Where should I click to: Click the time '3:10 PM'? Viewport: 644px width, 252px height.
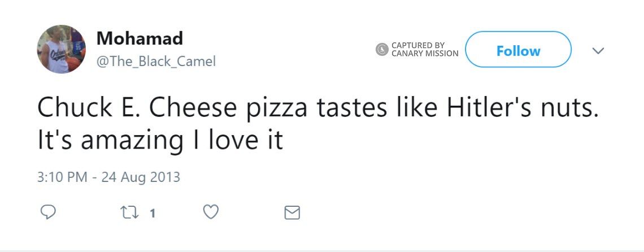click(x=62, y=177)
